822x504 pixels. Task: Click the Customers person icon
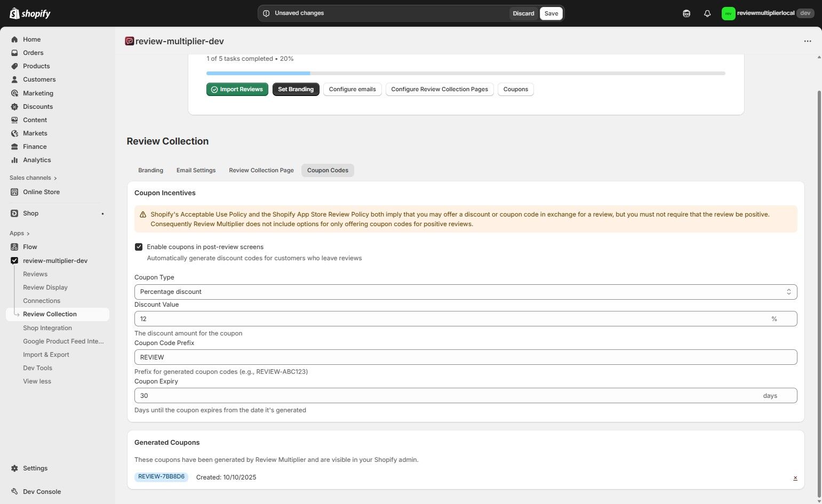click(14, 79)
